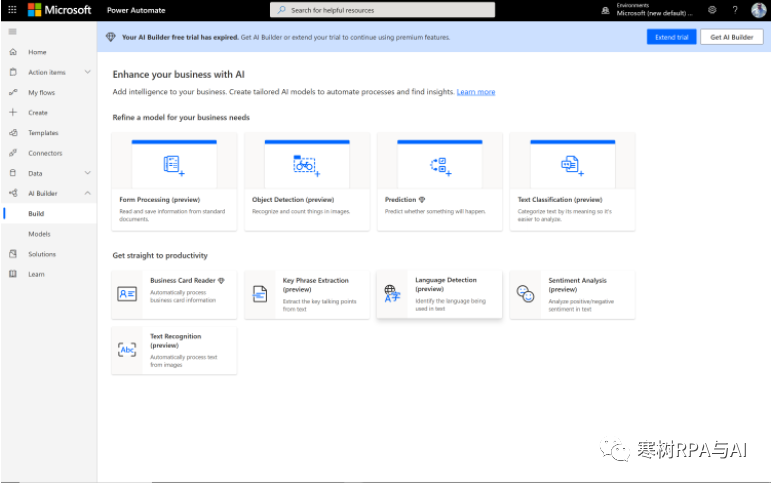Image resolution: width=772 pixels, height=483 pixels.
Task: Click the Prediction model icon
Action: pos(440,166)
